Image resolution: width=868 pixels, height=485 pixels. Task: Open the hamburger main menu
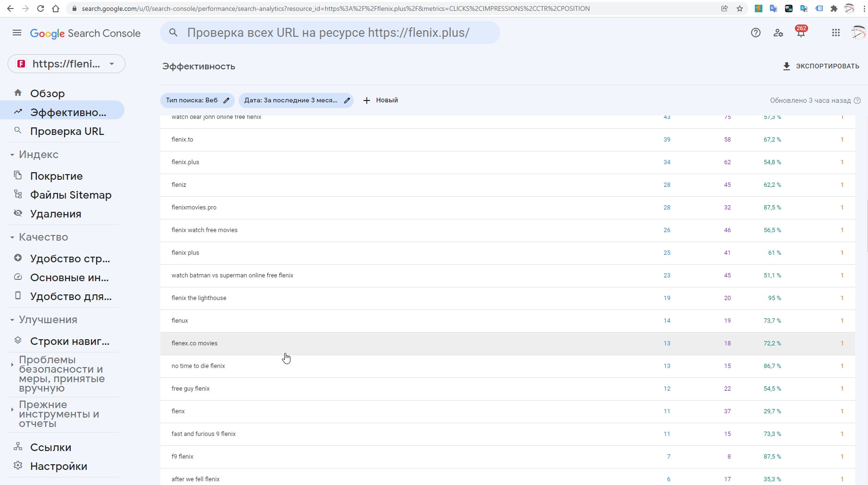pyautogui.click(x=17, y=33)
